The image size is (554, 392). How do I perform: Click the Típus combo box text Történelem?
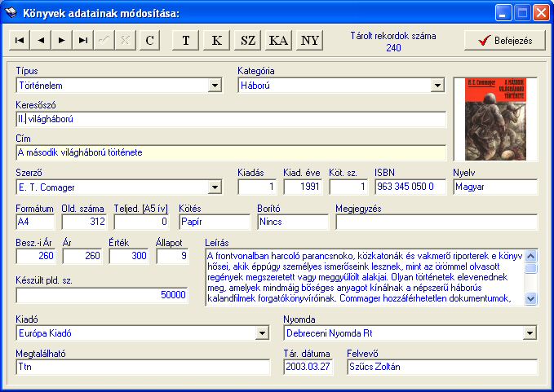[41, 86]
